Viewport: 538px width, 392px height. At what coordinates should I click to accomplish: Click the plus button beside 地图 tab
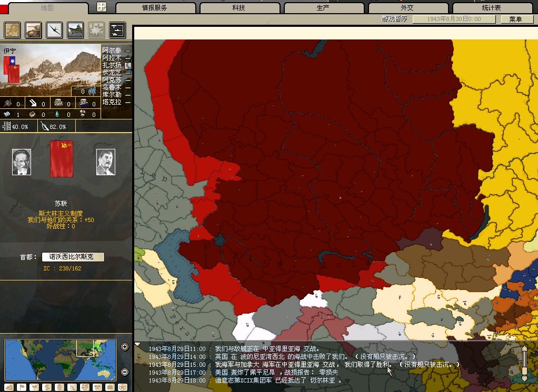102,7
